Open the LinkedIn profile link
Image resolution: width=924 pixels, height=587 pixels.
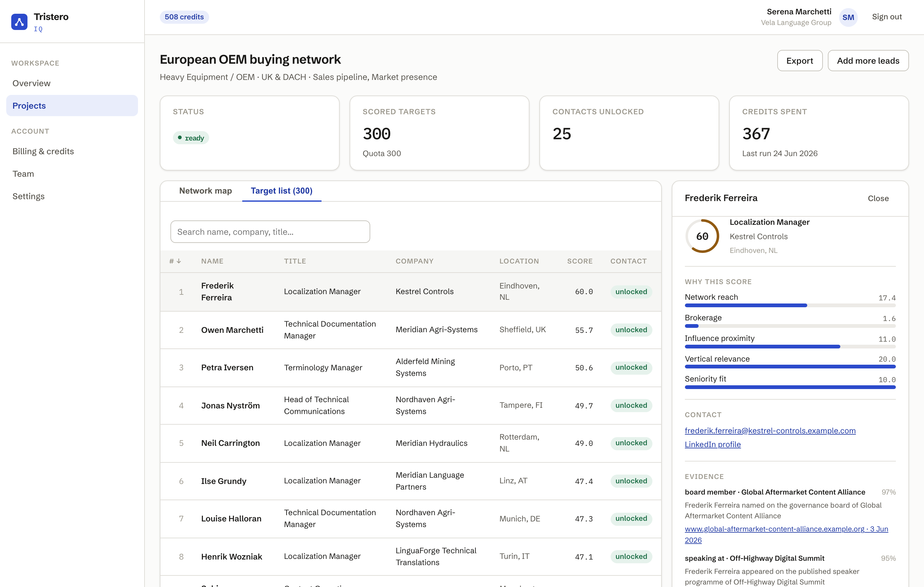713,445
